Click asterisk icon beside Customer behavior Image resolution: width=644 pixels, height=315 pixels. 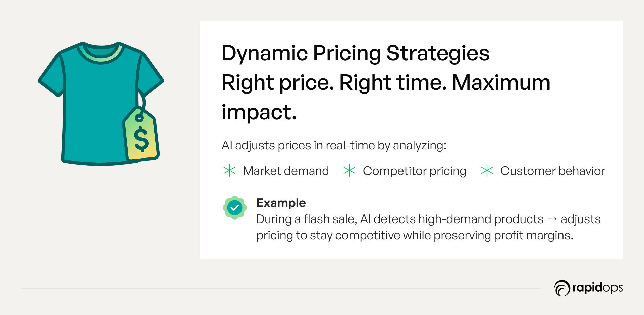pyautogui.click(x=487, y=171)
